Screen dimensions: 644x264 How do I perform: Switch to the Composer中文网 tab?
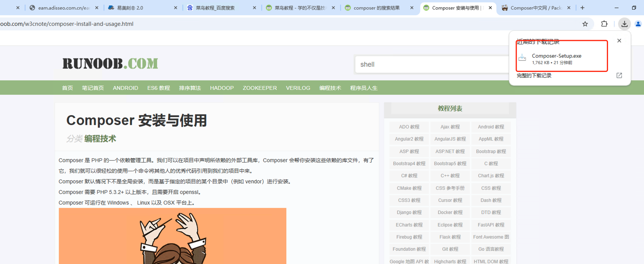tap(536, 8)
